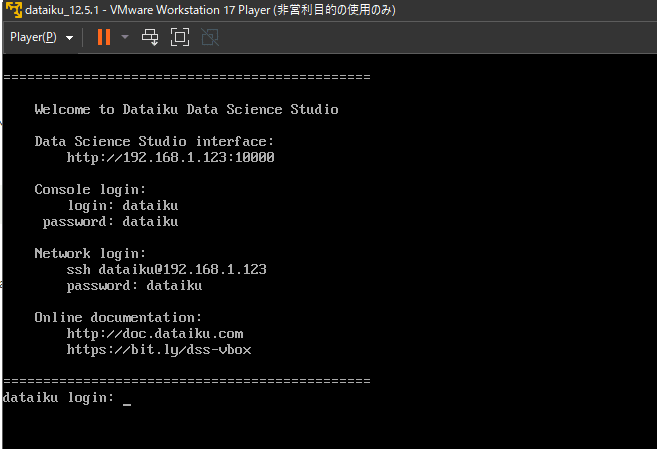657x449 pixels.
Task: Click the 'ssh dataiku@192.168.1.123' line
Action: pos(167,269)
